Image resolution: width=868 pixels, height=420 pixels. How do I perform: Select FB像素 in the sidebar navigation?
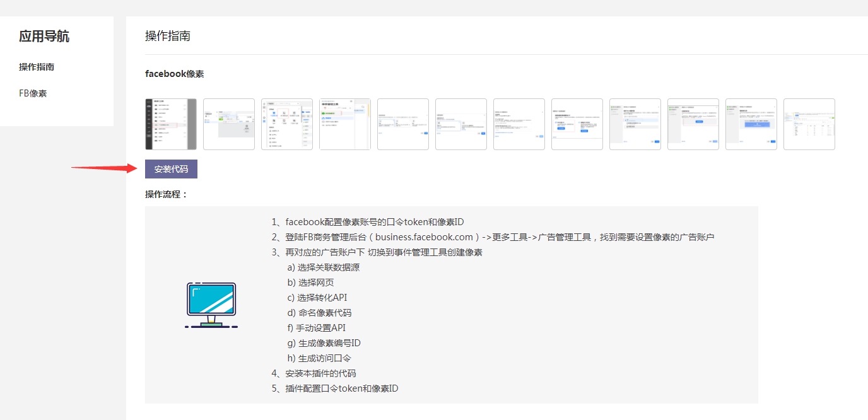(x=33, y=93)
